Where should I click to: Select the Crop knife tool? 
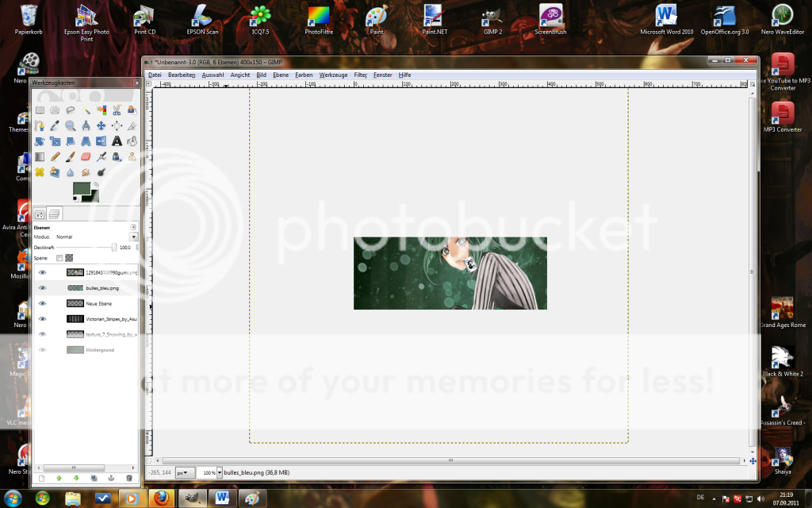click(x=132, y=125)
